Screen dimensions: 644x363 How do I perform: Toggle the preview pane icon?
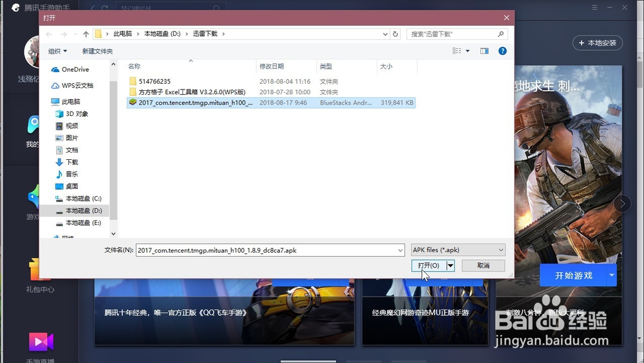pyautogui.click(x=485, y=51)
